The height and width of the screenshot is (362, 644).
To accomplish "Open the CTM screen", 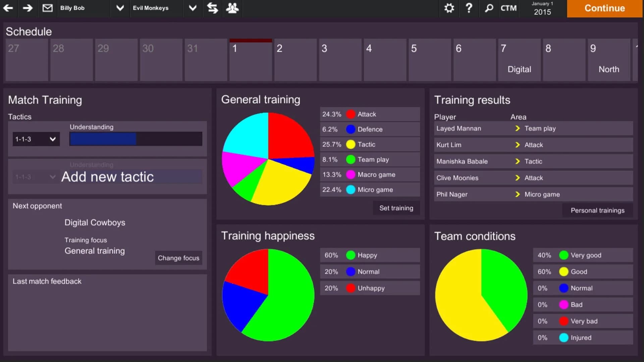I will click(x=508, y=8).
